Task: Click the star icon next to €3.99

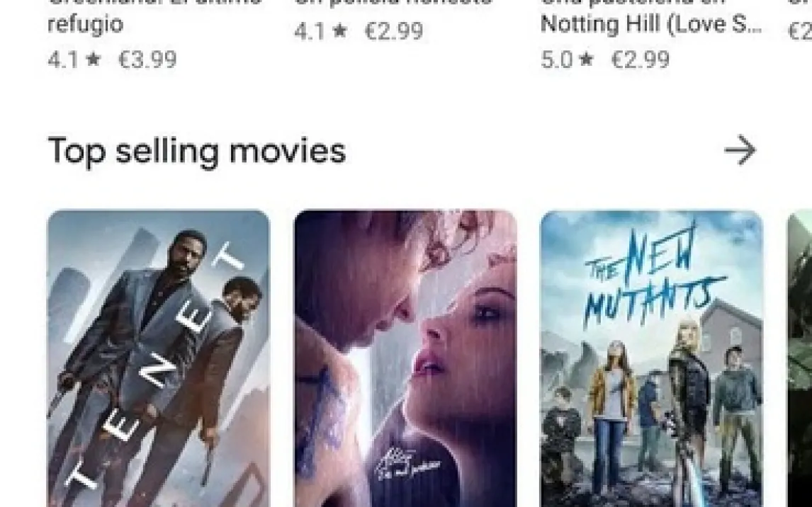Action: pos(93,59)
